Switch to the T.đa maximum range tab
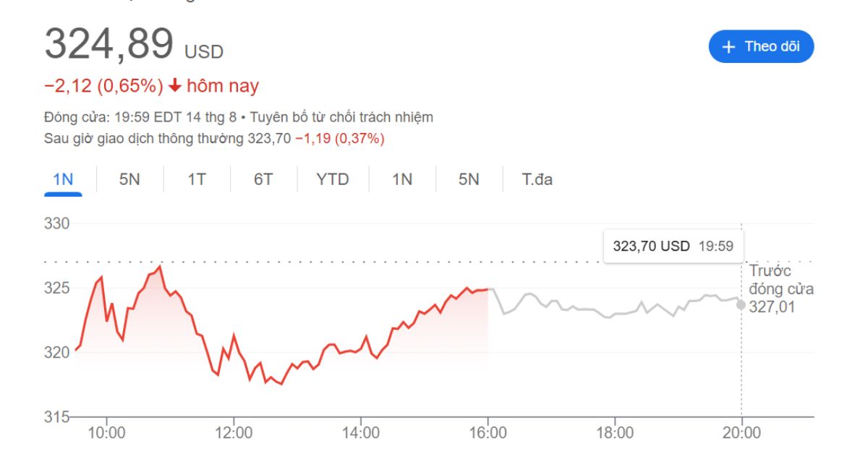 click(537, 179)
